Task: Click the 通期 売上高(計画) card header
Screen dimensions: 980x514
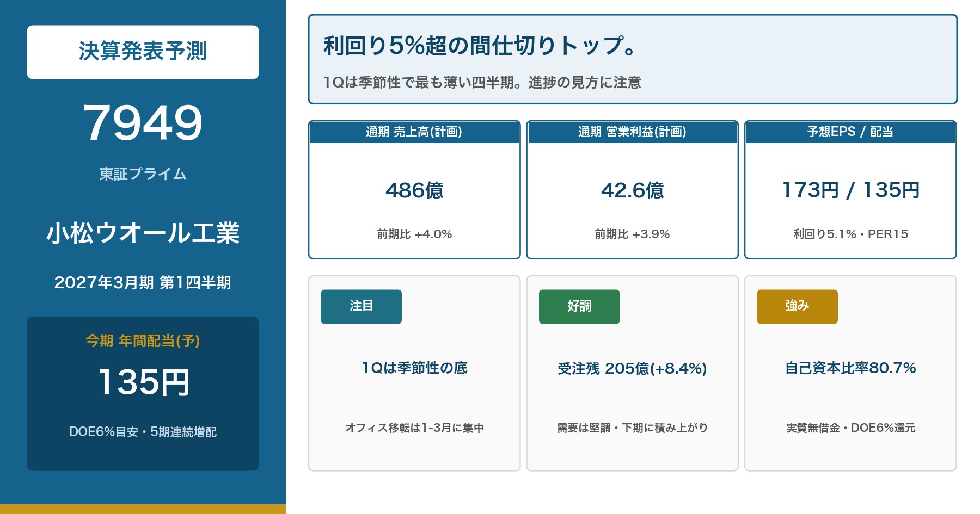Action: point(414,132)
